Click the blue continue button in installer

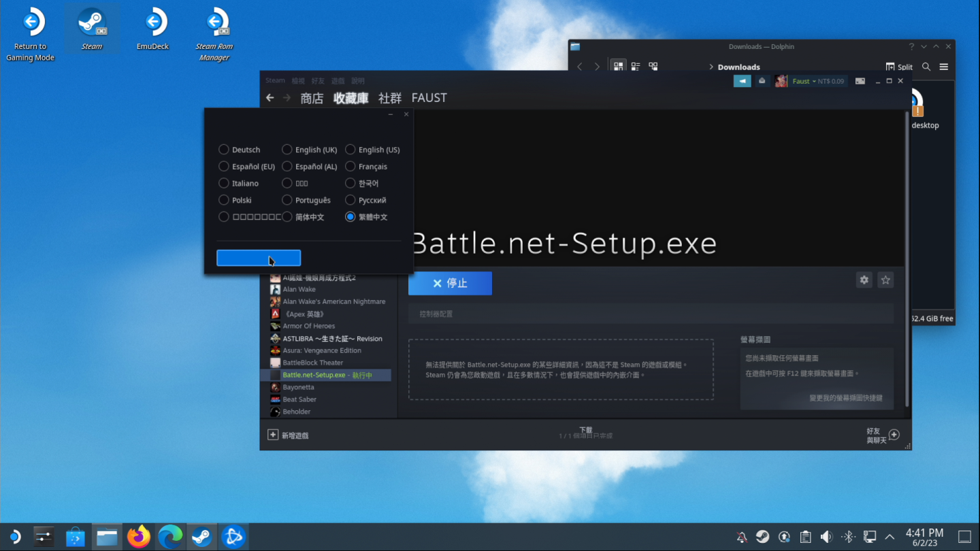[x=259, y=258]
